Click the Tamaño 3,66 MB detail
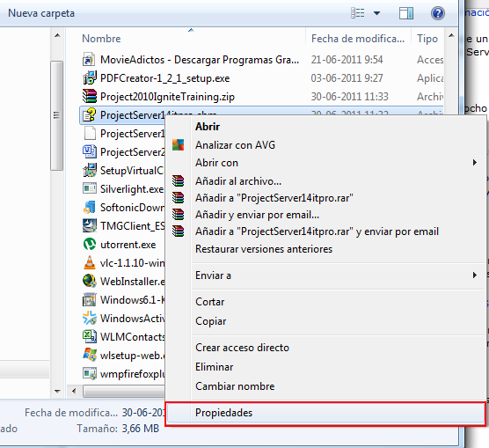The image size is (489, 448). coord(118,429)
